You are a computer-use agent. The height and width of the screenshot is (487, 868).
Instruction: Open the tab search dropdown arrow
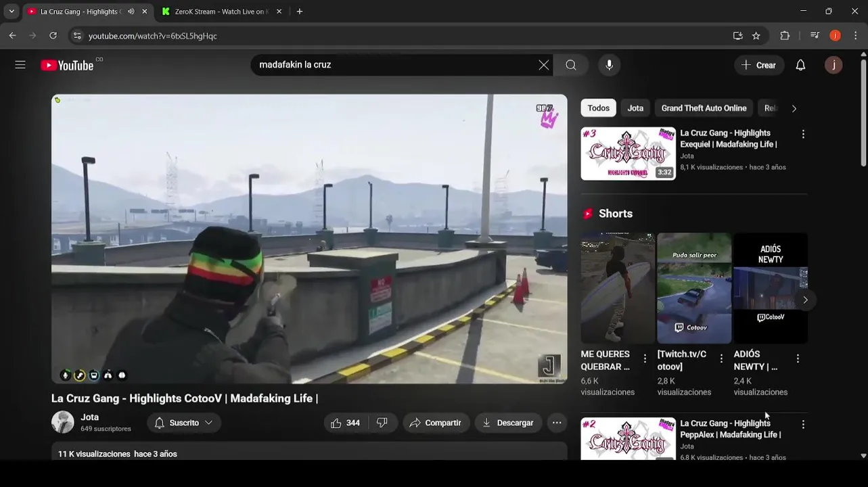pos(11,11)
